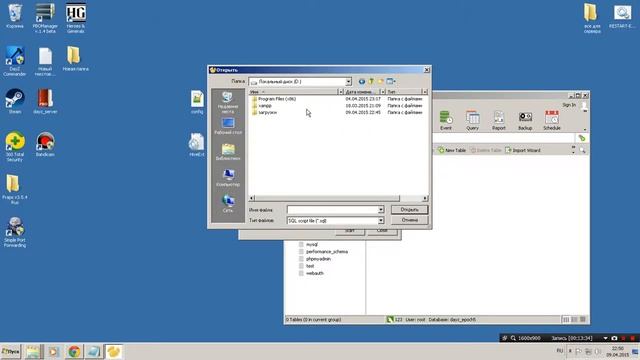Click RU language indicator in system tray

pyautogui.click(x=559, y=351)
